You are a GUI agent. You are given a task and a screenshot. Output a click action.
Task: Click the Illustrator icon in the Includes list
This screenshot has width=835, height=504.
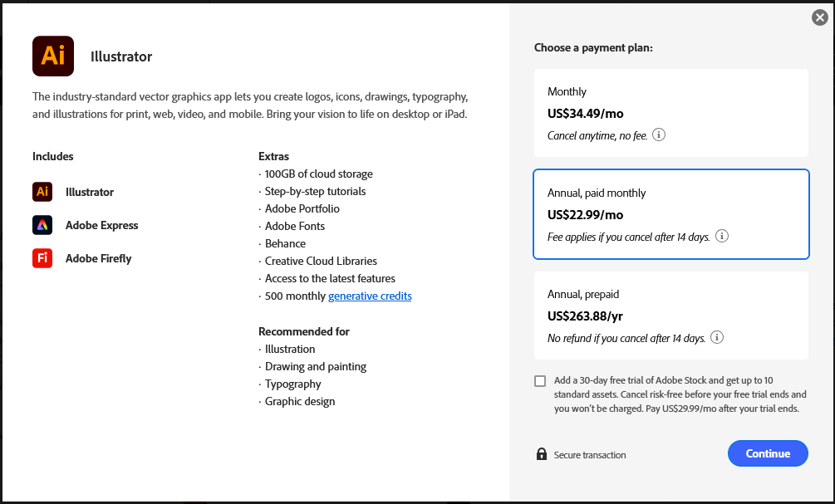[x=42, y=192]
